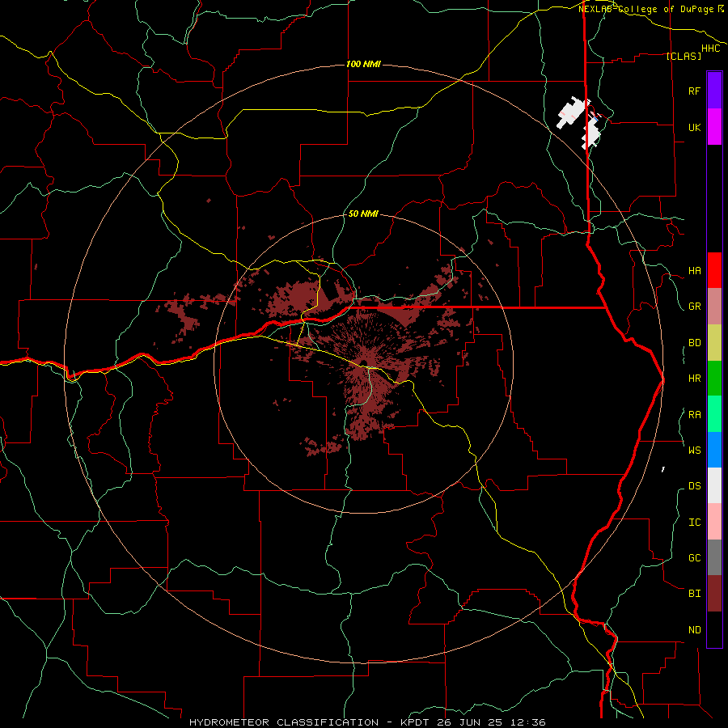Click the 'GR' legend label

(694, 307)
